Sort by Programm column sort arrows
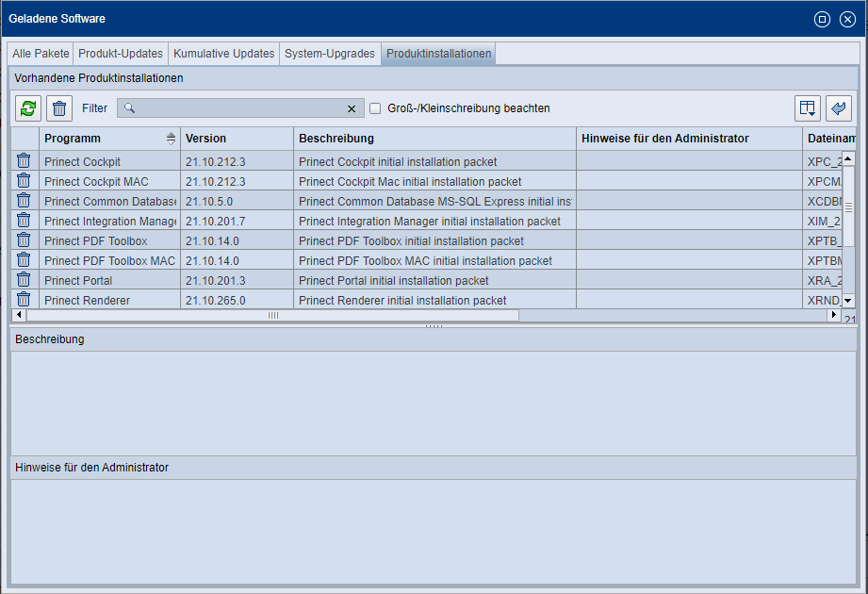The image size is (868, 594). [x=171, y=139]
